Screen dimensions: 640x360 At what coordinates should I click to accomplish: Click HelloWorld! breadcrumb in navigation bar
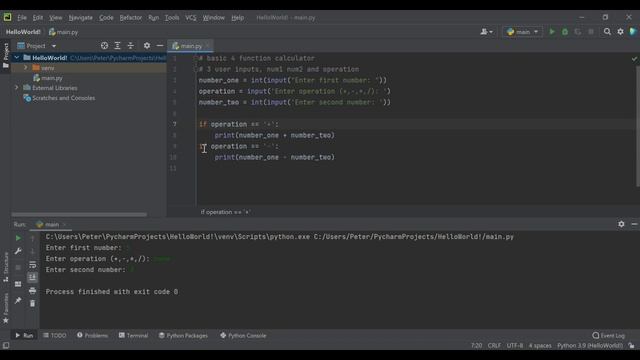pyautogui.click(x=23, y=32)
